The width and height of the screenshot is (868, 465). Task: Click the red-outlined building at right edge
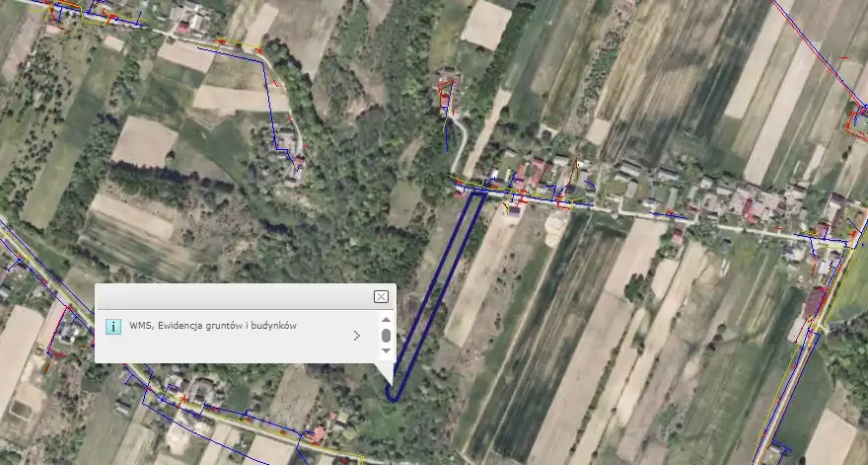[856, 120]
